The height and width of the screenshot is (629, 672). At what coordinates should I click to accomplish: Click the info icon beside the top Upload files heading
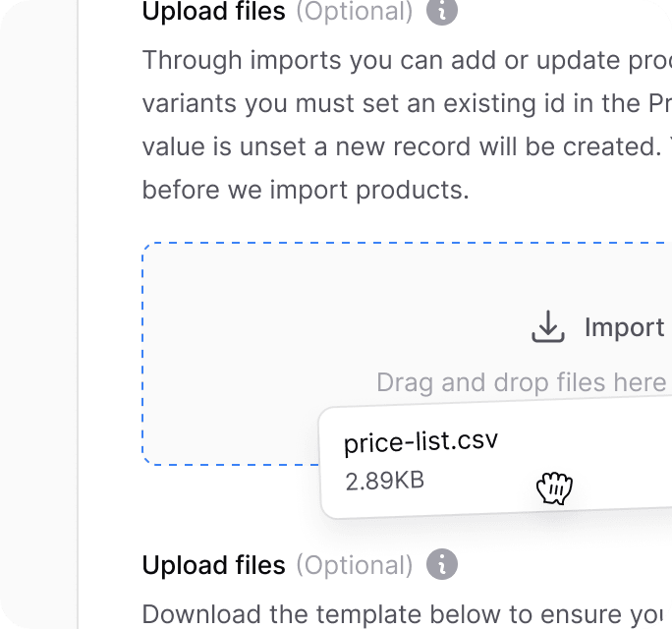(x=442, y=11)
